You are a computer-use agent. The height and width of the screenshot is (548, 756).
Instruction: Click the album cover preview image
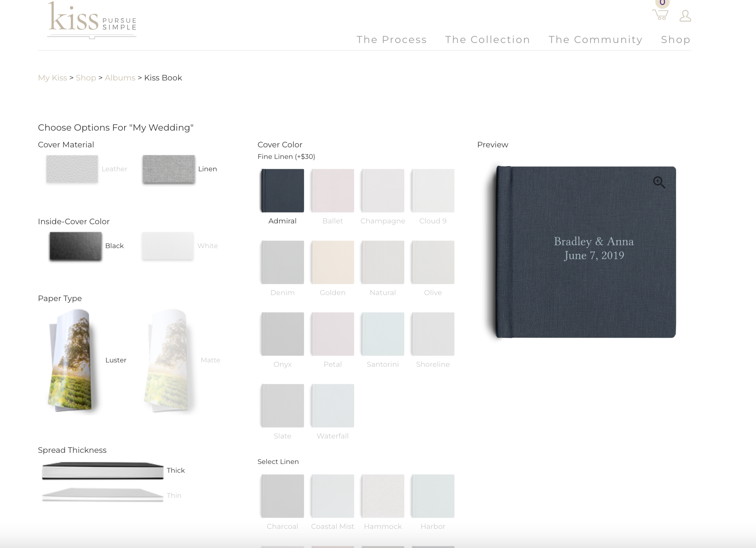586,252
